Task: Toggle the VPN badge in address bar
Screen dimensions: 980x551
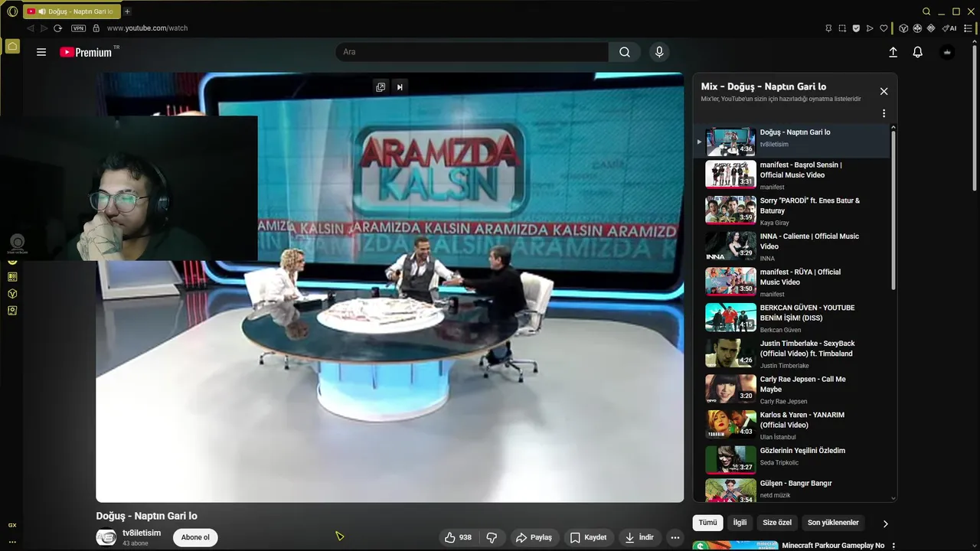Action: tap(78, 28)
